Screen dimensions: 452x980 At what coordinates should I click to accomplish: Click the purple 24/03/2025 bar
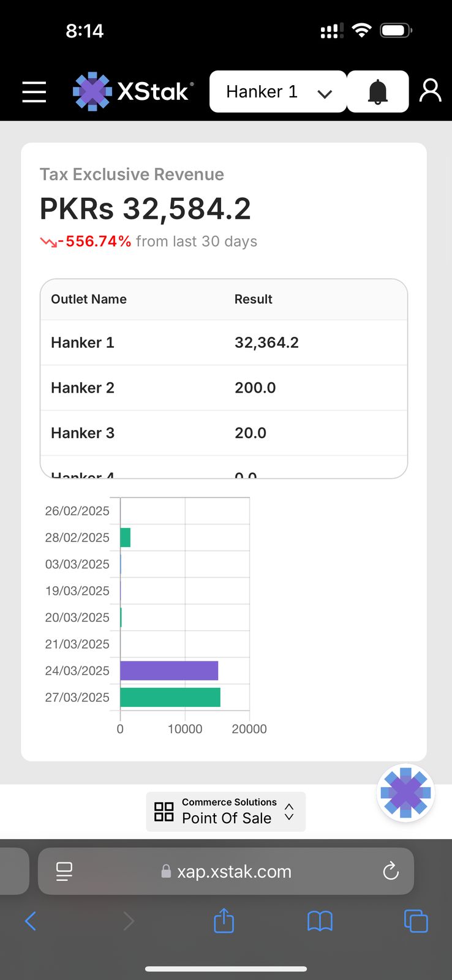coord(169,671)
